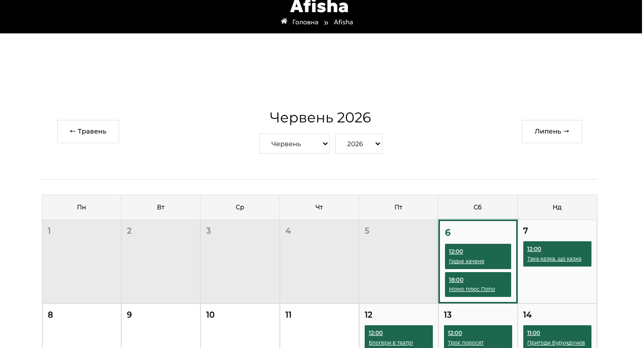Screen dimensions: 644x348
Task: Click the Afisha breadcrumb text
Action: [343, 22]
